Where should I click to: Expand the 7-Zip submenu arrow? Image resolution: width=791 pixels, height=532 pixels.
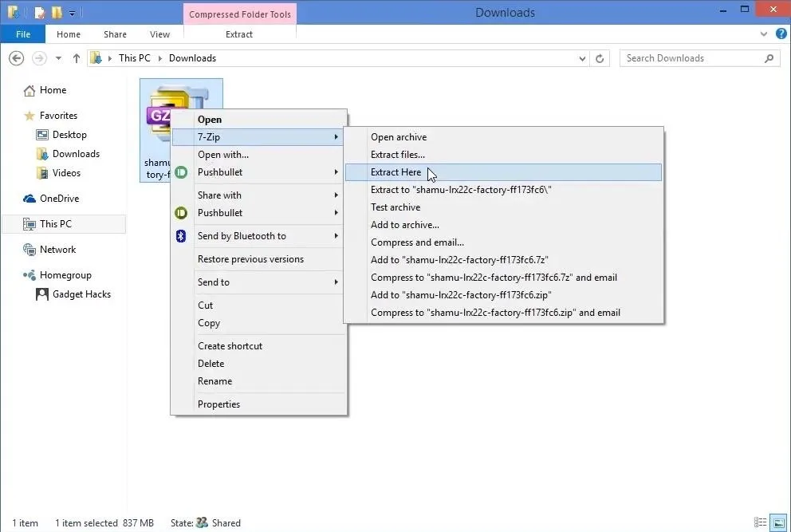pyautogui.click(x=336, y=136)
